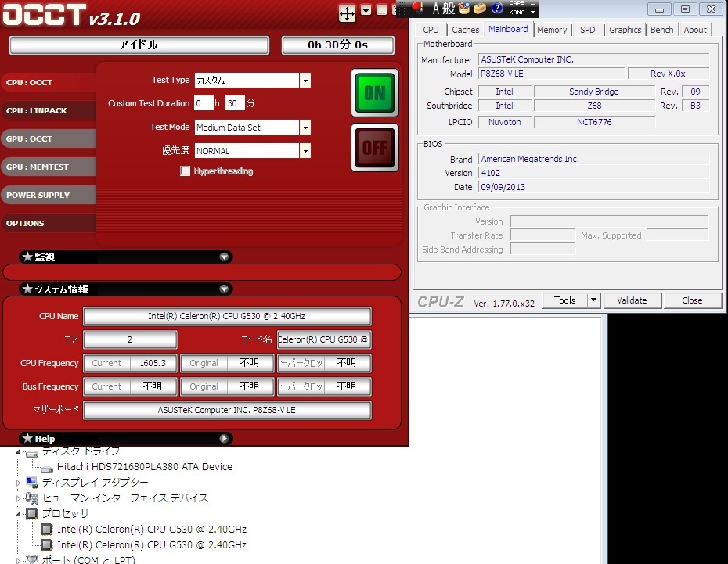Select the GPU : MEMTEST tab

click(49, 167)
